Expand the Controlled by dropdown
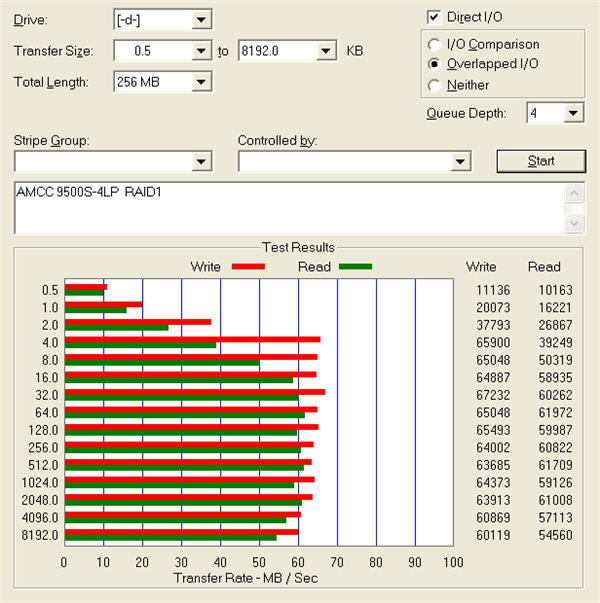The width and height of the screenshot is (600, 603). click(x=355, y=162)
